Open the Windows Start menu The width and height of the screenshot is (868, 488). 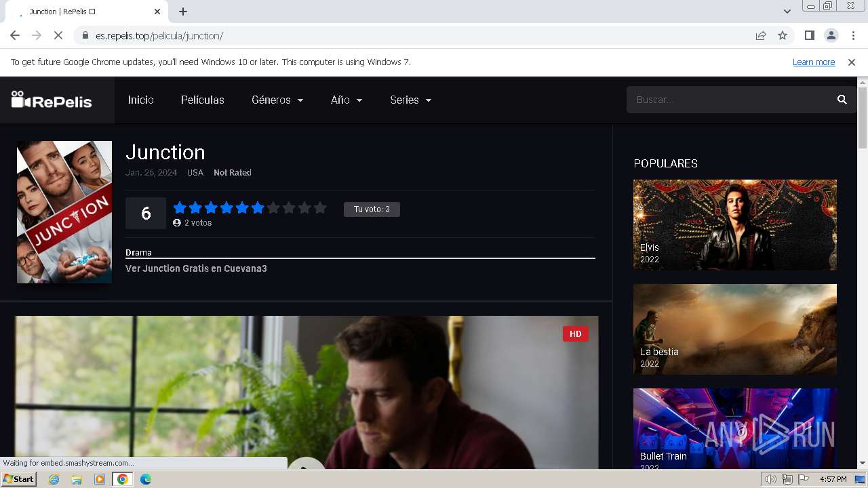19,479
